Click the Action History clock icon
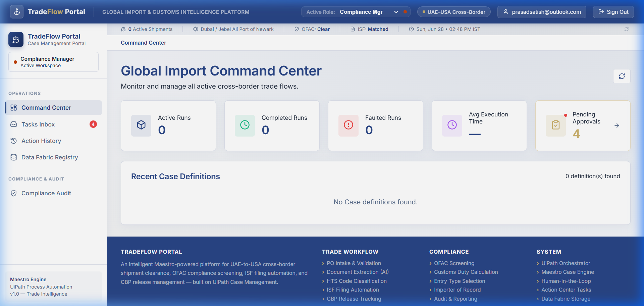Image resolution: width=644 pixels, height=306 pixels. tap(14, 141)
